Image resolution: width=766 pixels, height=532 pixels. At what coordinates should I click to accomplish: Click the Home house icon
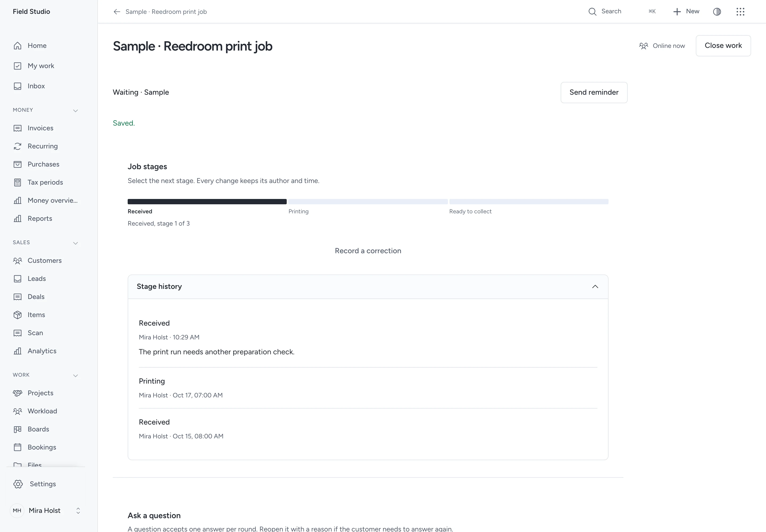point(18,46)
